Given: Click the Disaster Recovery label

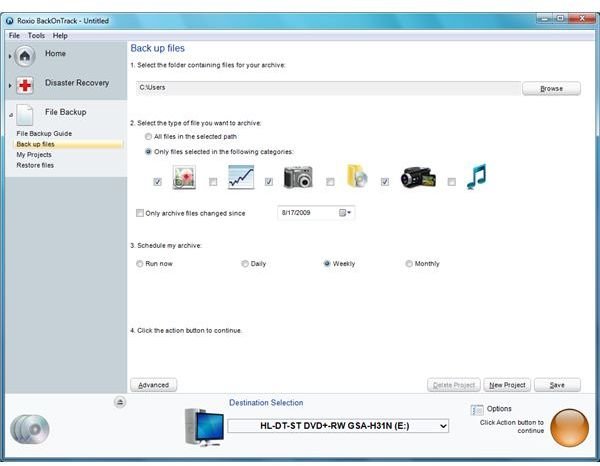Looking at the screenshot, I should click(77, 83).
